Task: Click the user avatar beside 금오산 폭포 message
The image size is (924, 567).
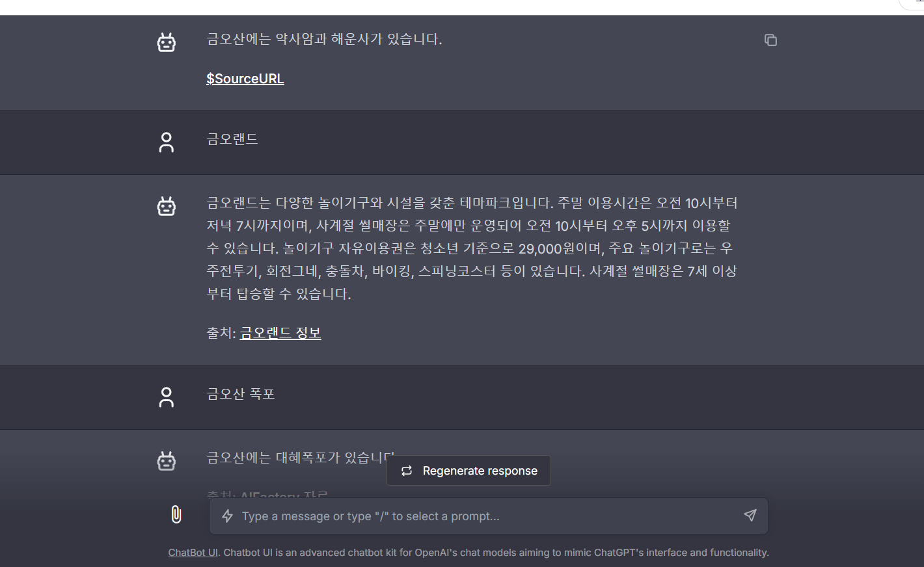Action: click(167, 397)
